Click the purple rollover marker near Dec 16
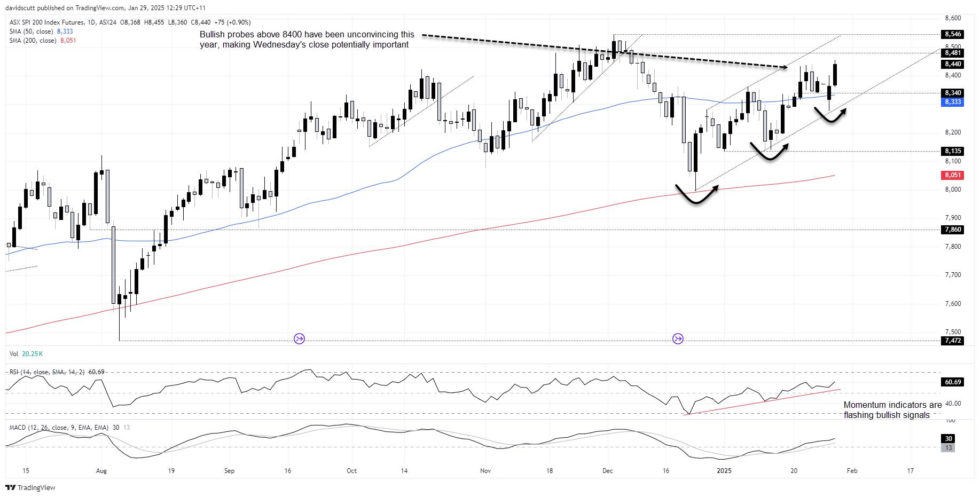This screenshot has width=980, height=497. 678,338
